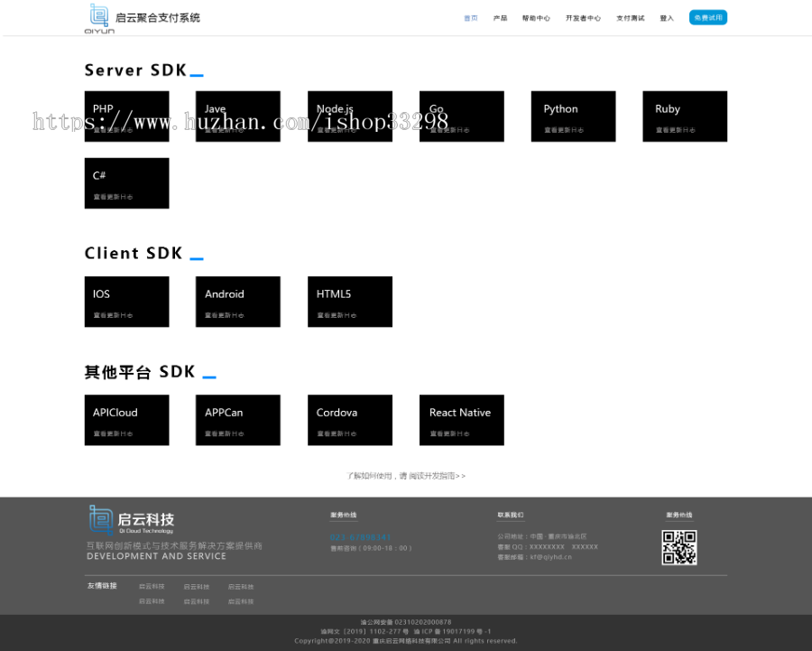Viewport: 812px width, 651px height.
Task: Click the '其他平台 SDK' heading
Action: pos(140,372)
